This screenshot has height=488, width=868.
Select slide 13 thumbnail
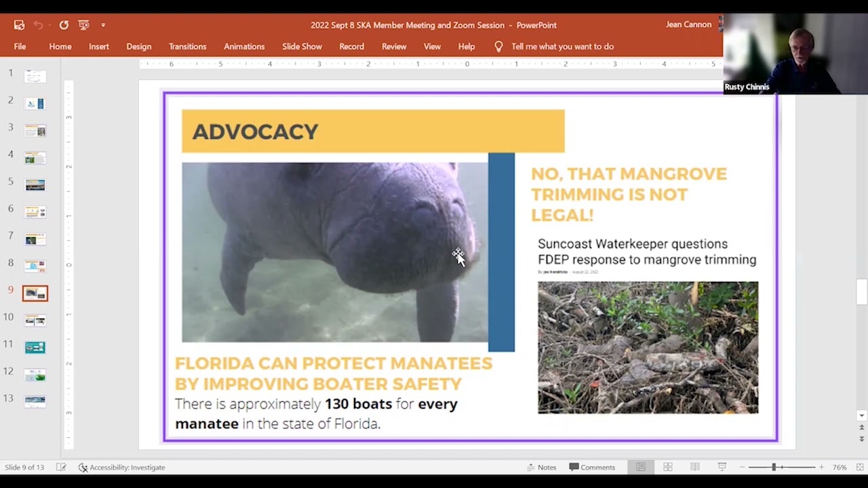35,402
